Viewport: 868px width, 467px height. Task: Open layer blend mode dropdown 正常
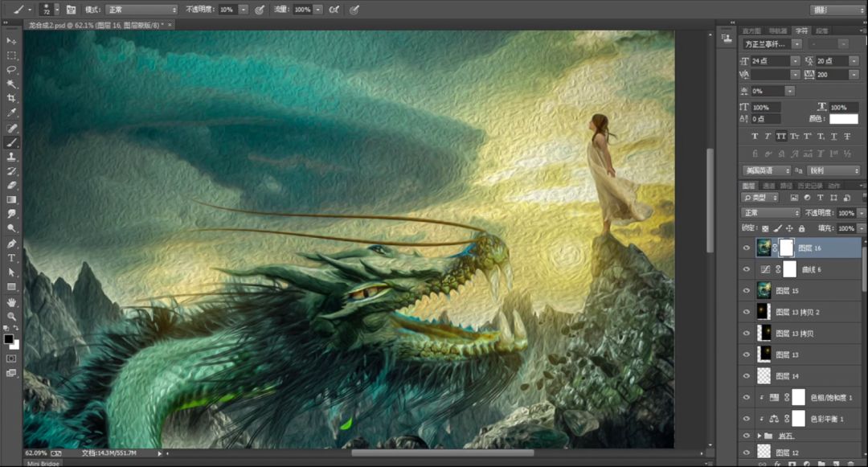tap(771, 213)
